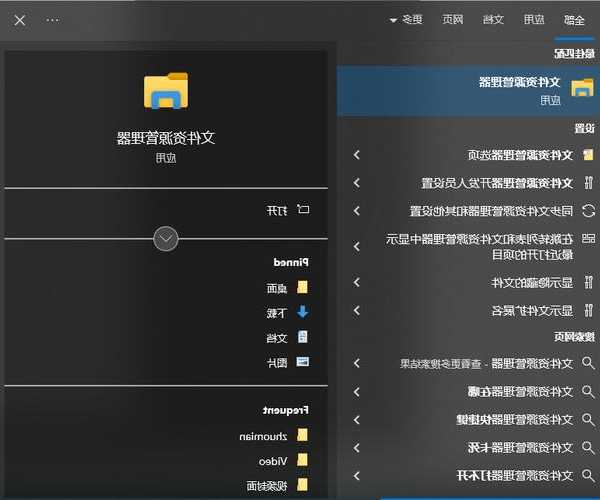600x500 pixels.
Task: Click search icon of 查看更多搜索结果 row
Action: [588, 363]
